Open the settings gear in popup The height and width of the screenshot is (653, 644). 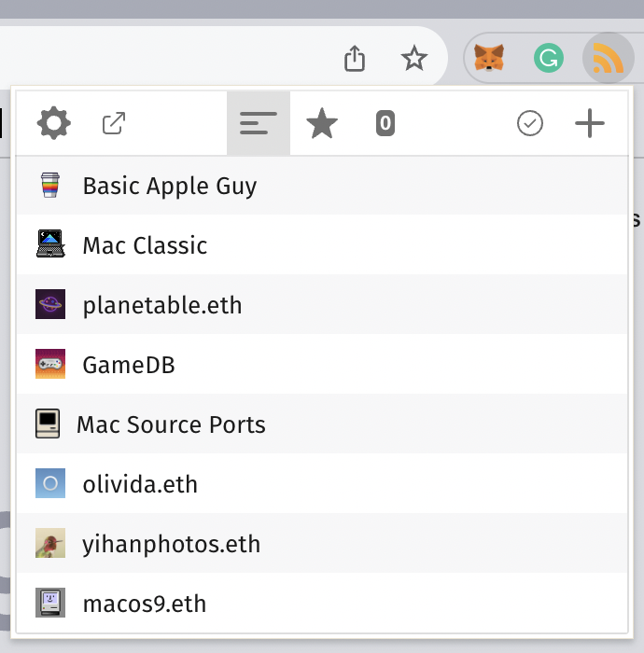tap(53, 123)
